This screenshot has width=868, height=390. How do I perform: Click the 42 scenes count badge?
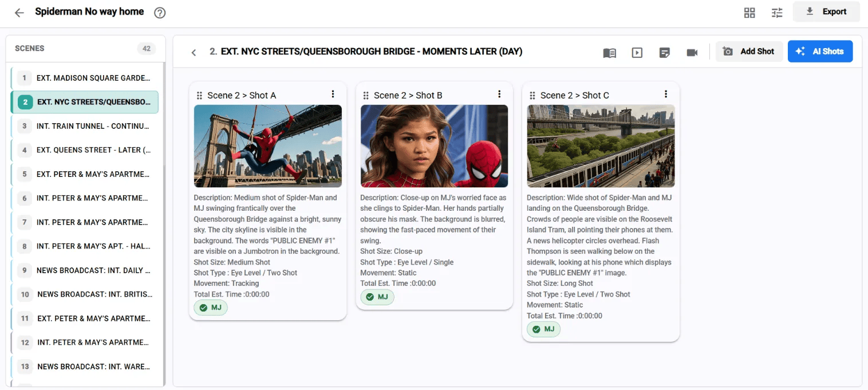pyautogui.click(x=147, y=49)
